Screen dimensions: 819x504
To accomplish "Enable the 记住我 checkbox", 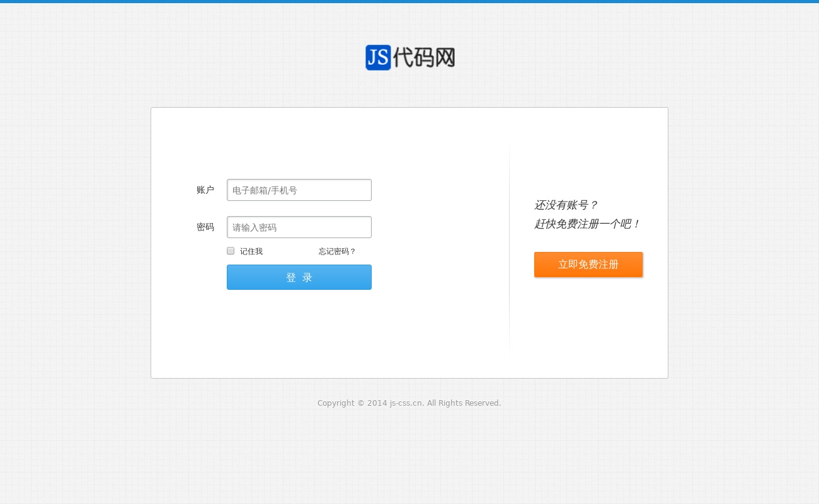I will click(231, 251).
